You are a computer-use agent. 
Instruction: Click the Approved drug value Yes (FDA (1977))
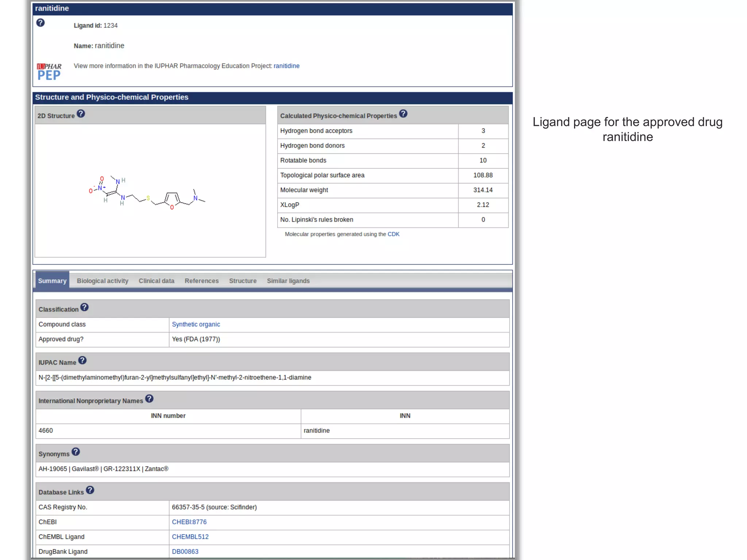coord(196,339)
